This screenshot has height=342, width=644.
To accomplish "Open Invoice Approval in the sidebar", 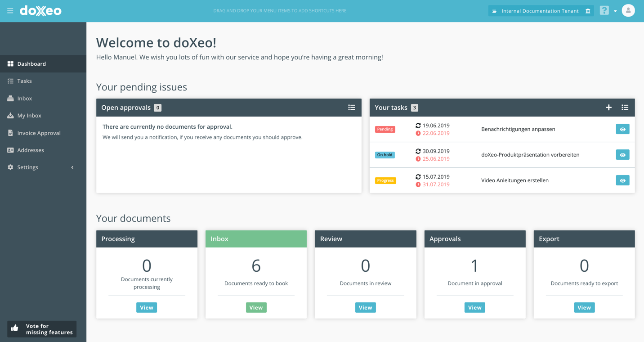I will (43, 133).
